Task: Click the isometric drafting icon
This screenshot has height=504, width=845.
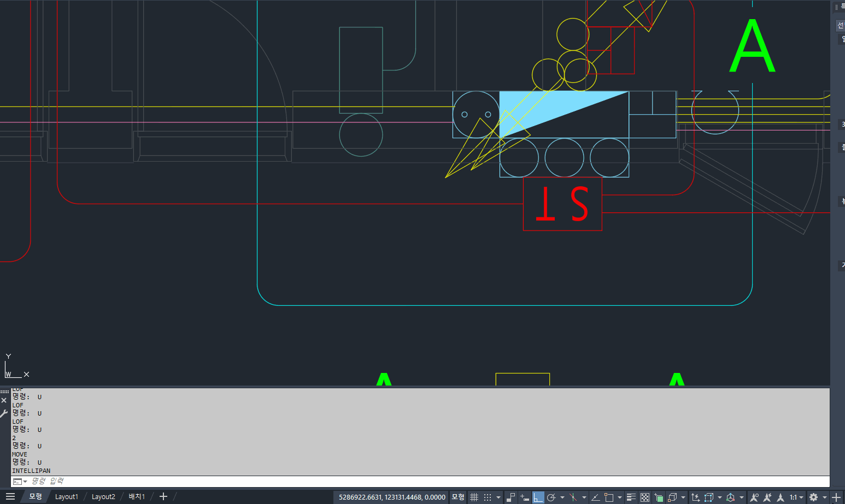Action: pyautogui.click(x=573, y=497)
